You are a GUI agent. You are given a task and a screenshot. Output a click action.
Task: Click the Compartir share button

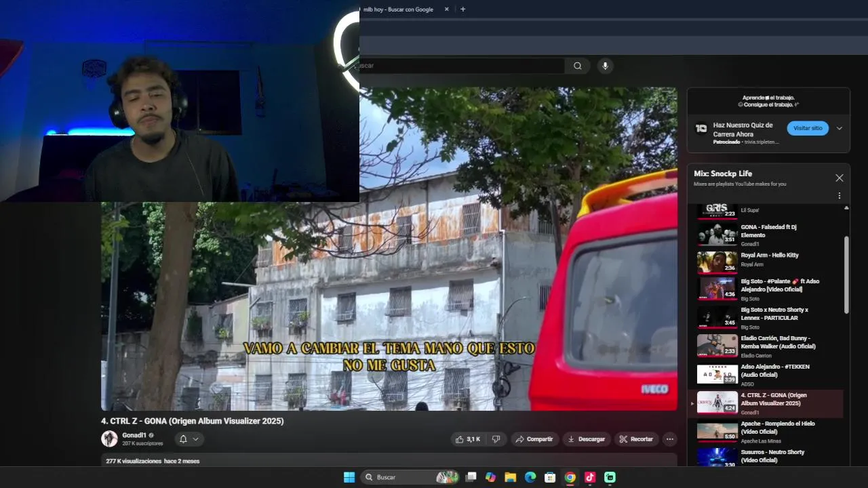pyautogui.click(x=534, y=439)
